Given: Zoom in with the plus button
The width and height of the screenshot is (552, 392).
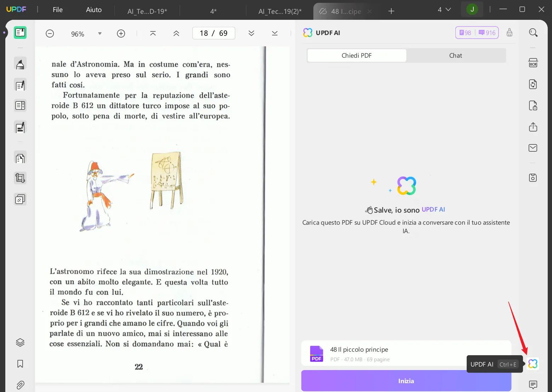Looking at the screenshot, I should [x=121, y=34].
